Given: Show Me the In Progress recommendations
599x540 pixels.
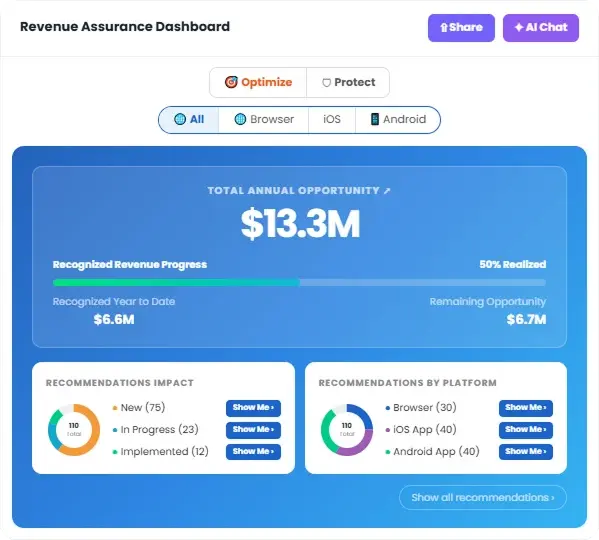Looking at the screenshot, I should click(x=253, y=430).
